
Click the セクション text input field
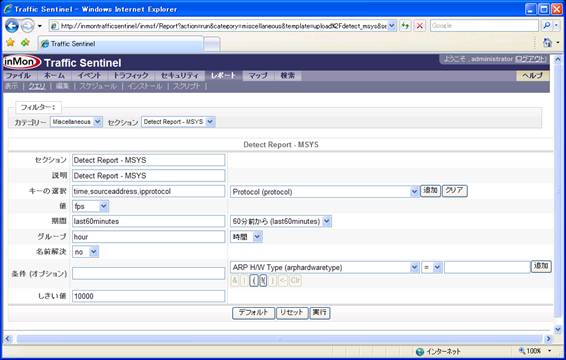click(x=148, y=160)
